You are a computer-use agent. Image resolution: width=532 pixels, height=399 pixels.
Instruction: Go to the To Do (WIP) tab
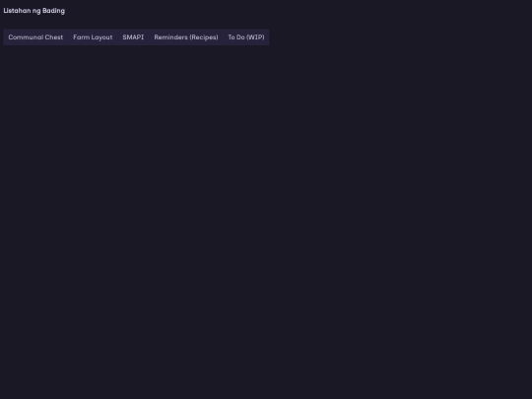(x=246, y=37)
